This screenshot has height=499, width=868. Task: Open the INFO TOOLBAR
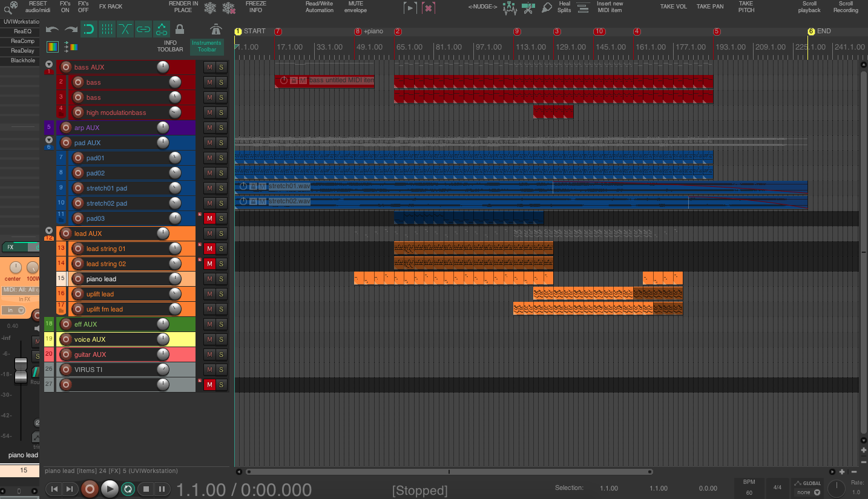170,46
